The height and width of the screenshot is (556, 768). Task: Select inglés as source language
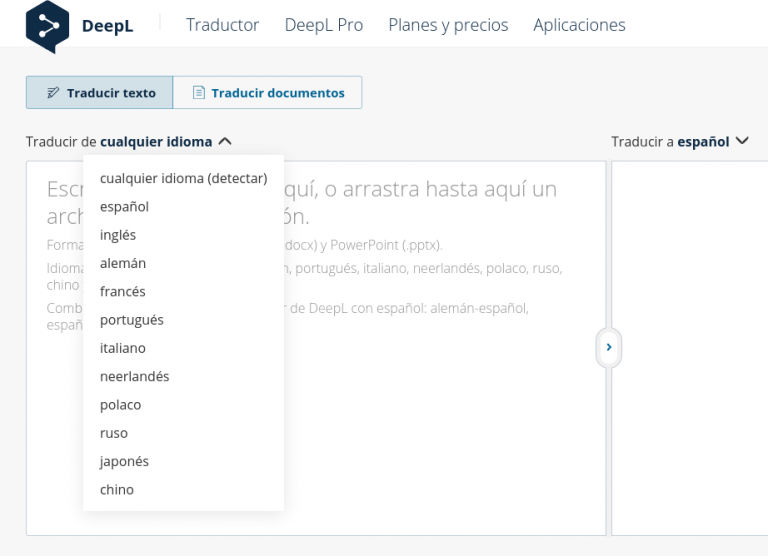[x=184, y=235]
